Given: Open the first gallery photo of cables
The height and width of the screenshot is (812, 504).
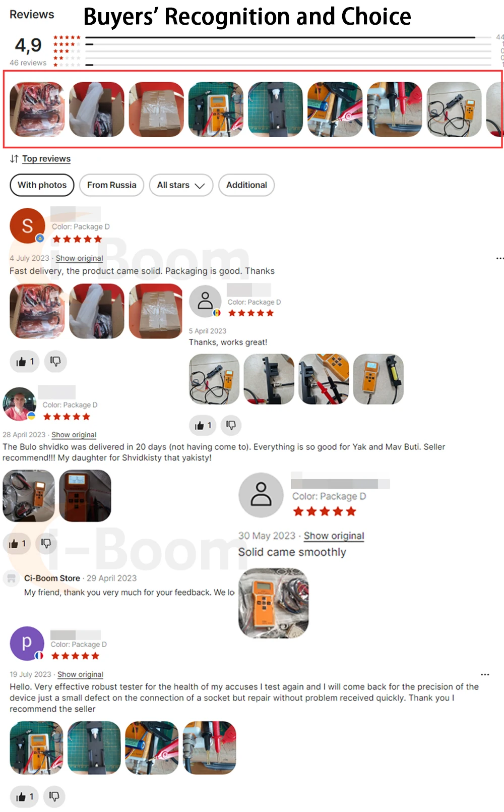Looking at the screenshot, I should tap(37, 109).
